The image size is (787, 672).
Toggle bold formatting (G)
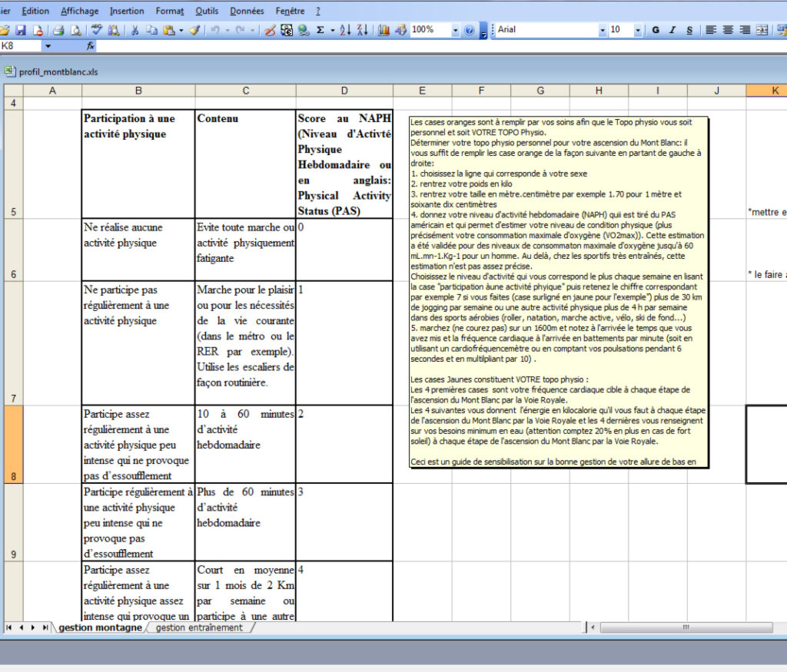656,30
